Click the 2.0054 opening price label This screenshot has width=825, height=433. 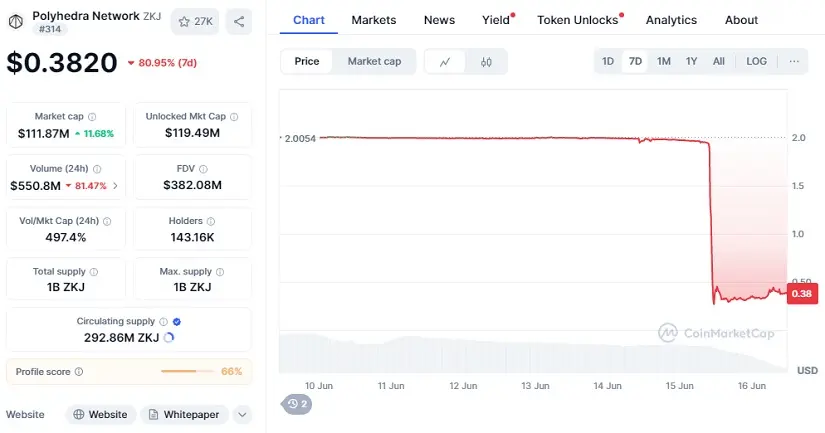point(300,139)
